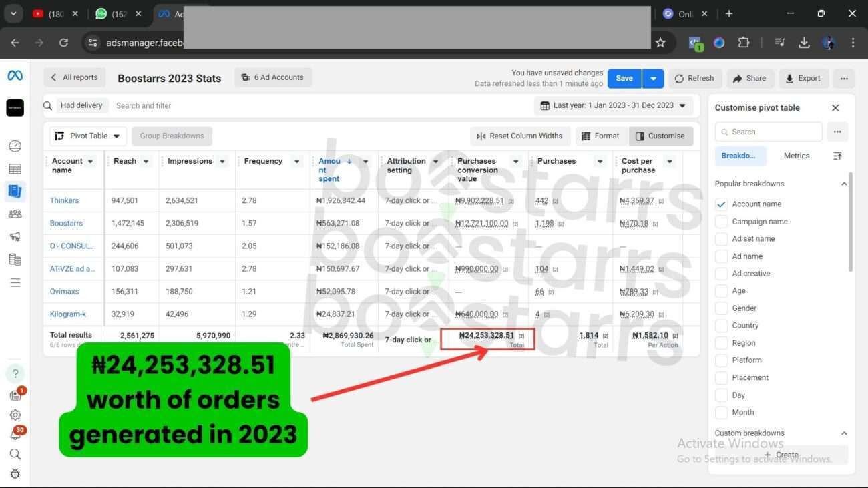Select the ads reporting sidebar icon

pos(15,191)
